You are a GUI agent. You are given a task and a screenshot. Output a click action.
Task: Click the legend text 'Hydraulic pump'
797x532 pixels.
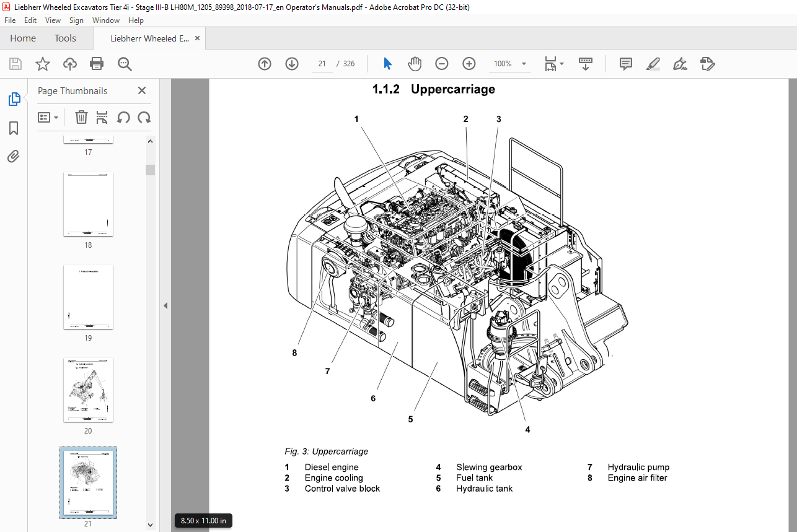[638, 468]
